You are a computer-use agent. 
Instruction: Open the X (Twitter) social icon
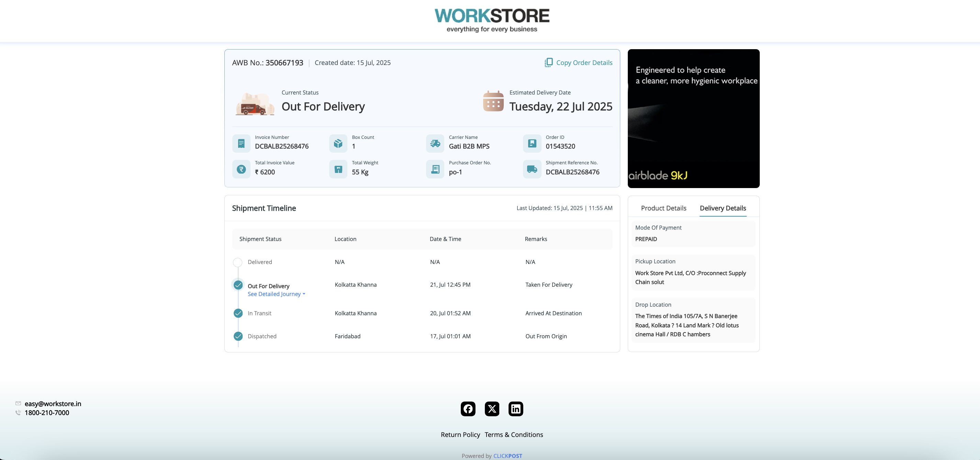[x=492, y=409]
